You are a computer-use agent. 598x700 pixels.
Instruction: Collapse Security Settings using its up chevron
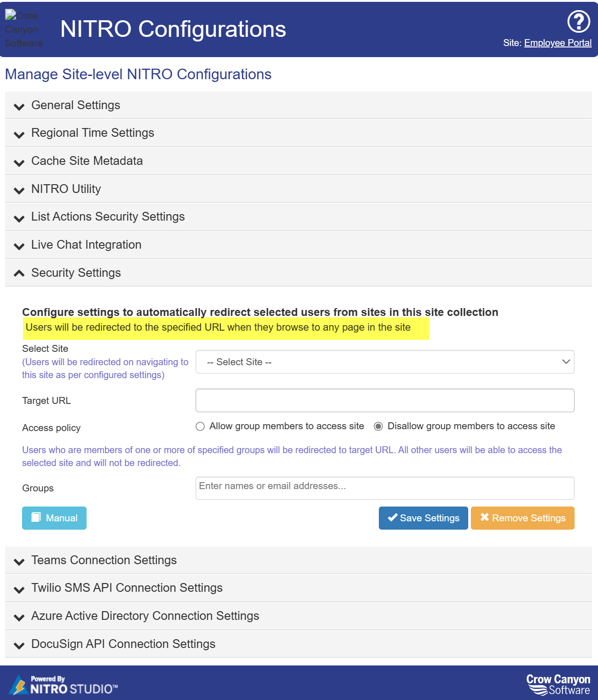(x=19, y=273)
